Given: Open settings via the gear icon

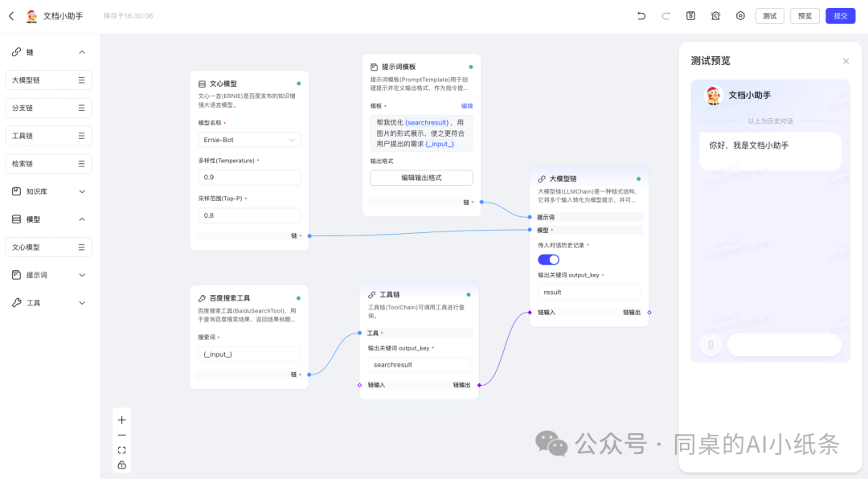Looking at the screenshot, I should click(740, 15).
